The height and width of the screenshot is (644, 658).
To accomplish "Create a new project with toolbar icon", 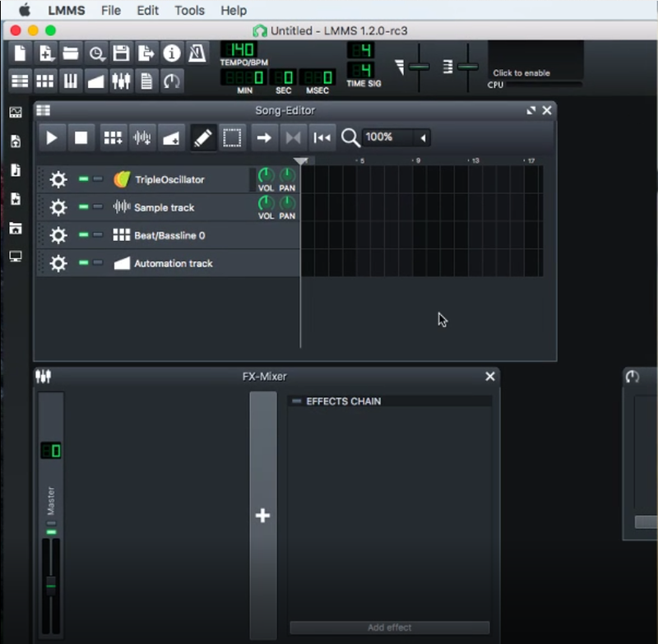I will click(20, 53).
